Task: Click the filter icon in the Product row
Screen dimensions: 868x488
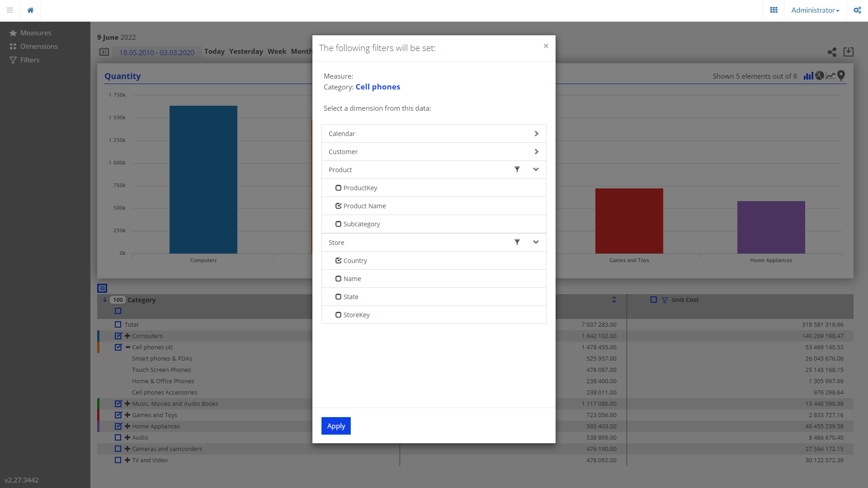Action: [x=517, y=169]
